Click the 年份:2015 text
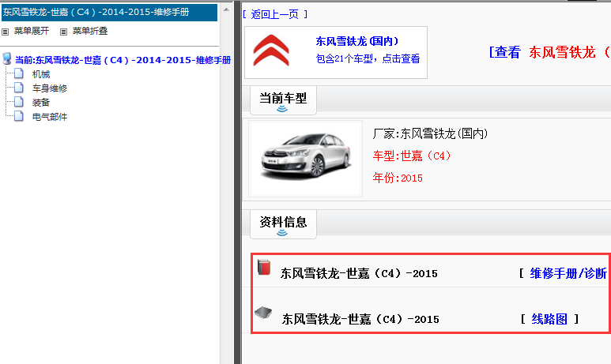 [398, 178]
